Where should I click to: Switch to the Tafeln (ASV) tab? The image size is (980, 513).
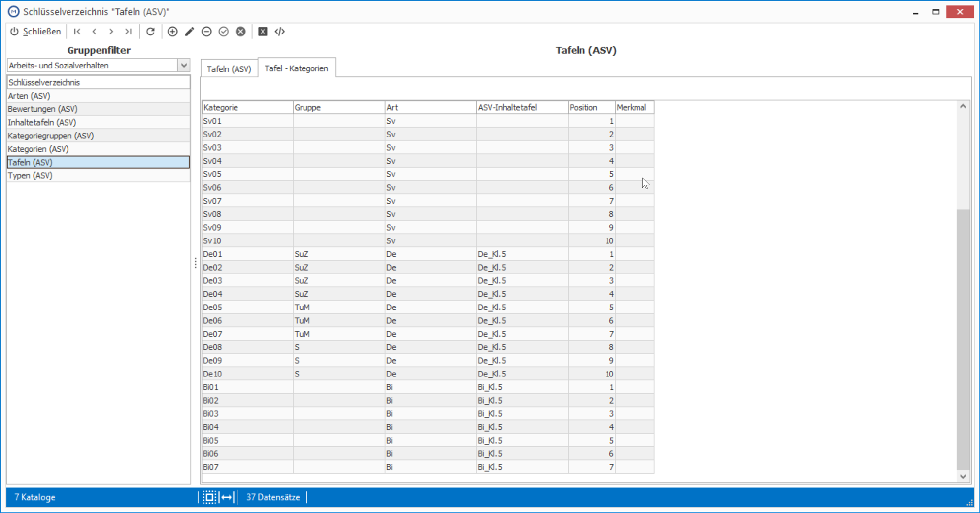229,69
